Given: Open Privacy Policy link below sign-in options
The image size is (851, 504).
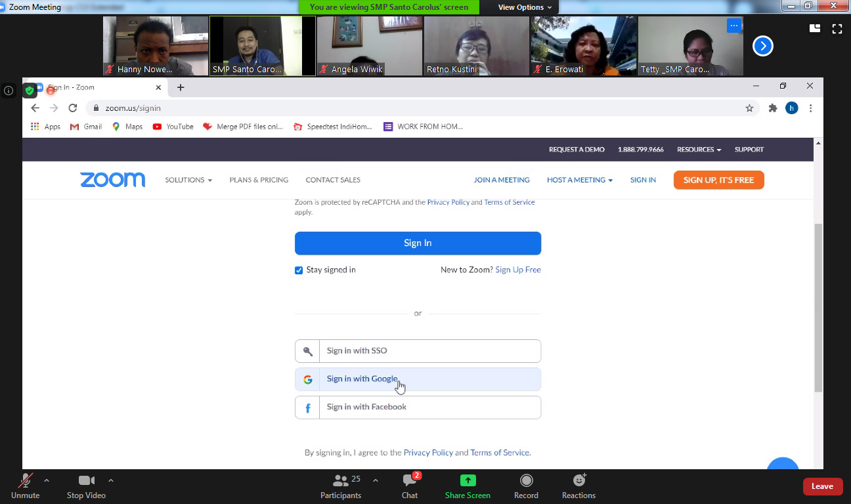Looking at the screenshot, I should [428, 453].
